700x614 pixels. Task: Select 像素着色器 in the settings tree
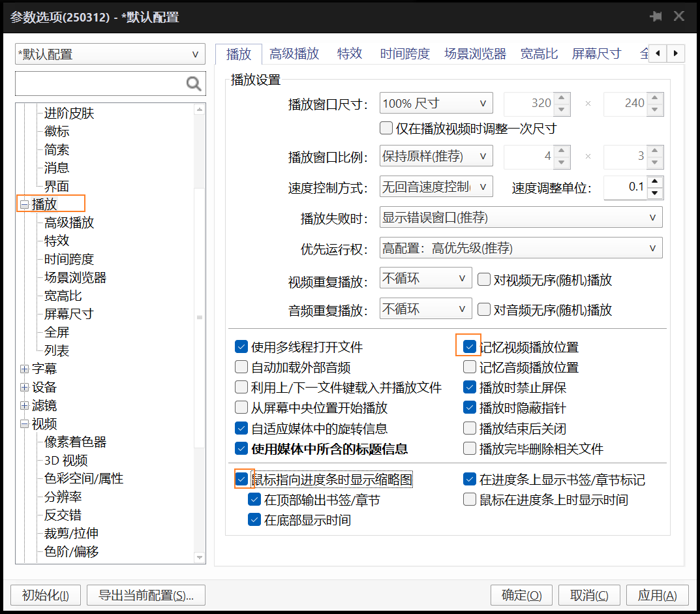pyautogui.click(x=76, y=442)
